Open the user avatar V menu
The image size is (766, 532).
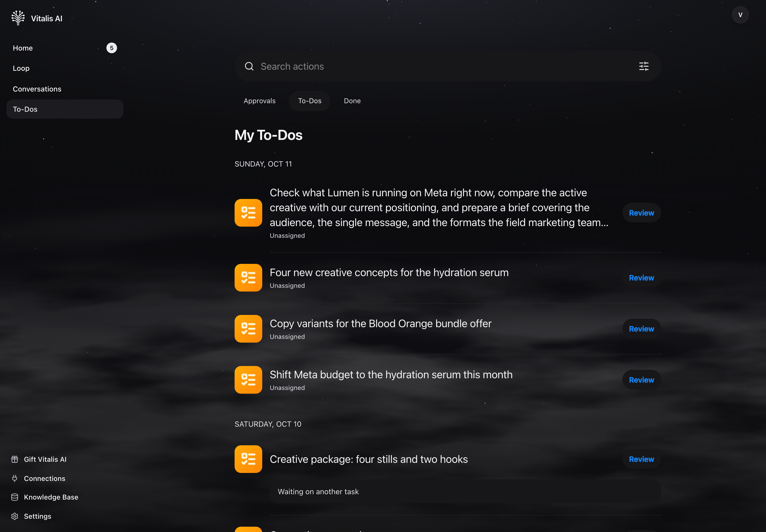740,15
